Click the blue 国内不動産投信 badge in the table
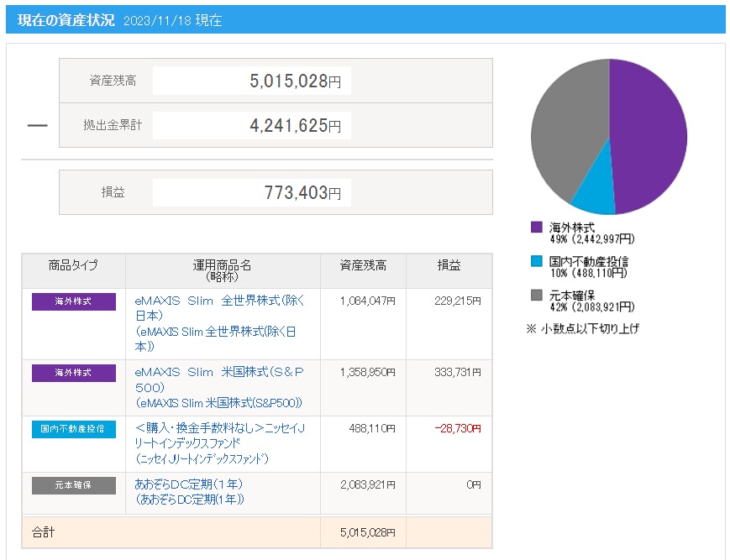The width and height of the screenshot is (730, 560). tap(74, 429)
